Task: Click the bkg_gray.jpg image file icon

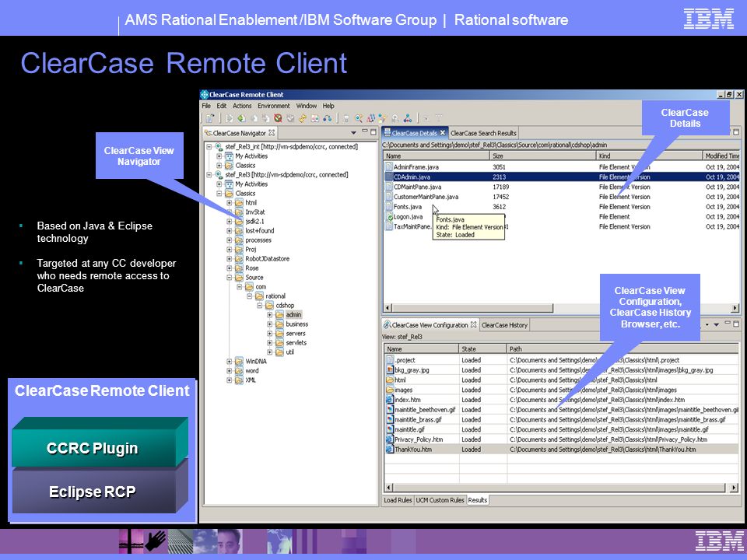Action: (390, 370)
